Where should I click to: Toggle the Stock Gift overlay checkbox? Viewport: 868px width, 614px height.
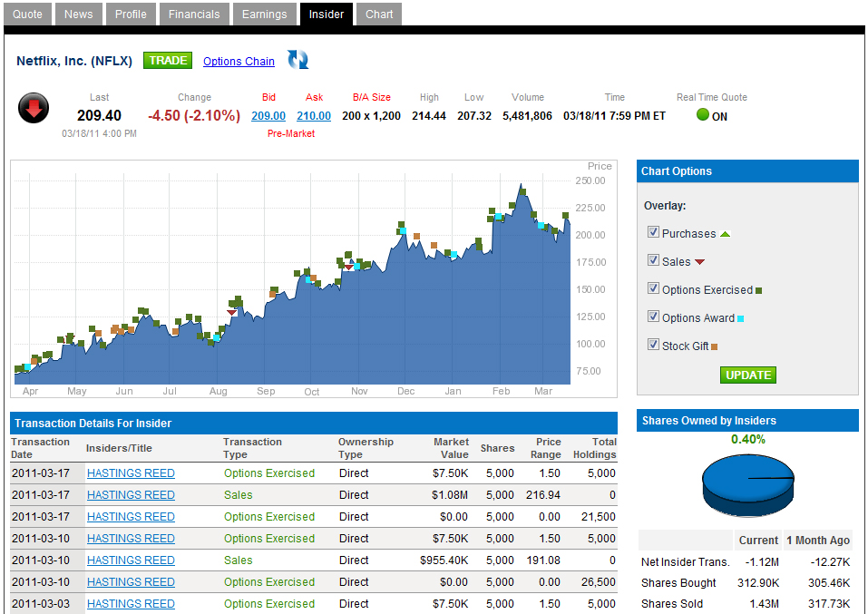(653, 345)
